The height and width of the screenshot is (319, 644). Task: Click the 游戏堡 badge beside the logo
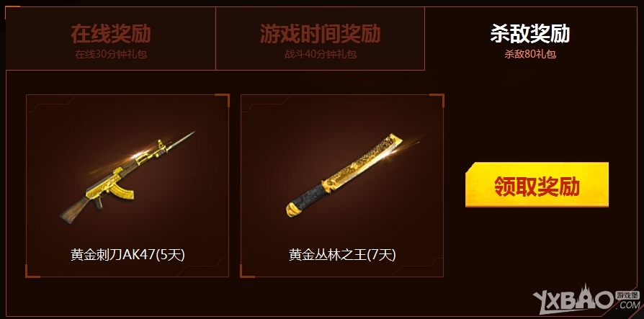[627, 295]
